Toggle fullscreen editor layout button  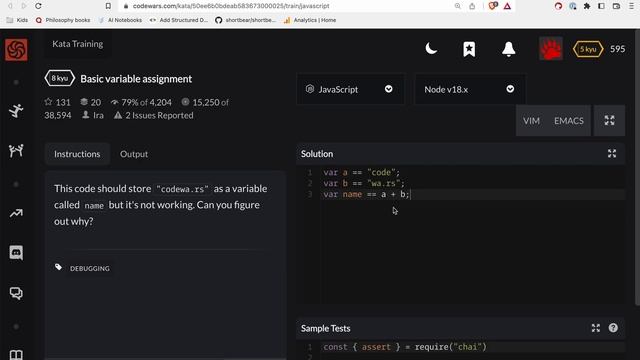tap(609, 120)
